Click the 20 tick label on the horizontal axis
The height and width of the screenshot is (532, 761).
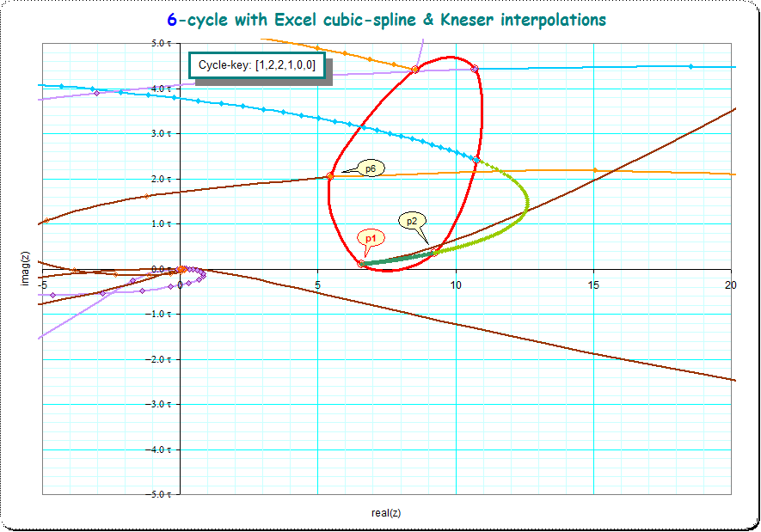click(x=730, y=284)
